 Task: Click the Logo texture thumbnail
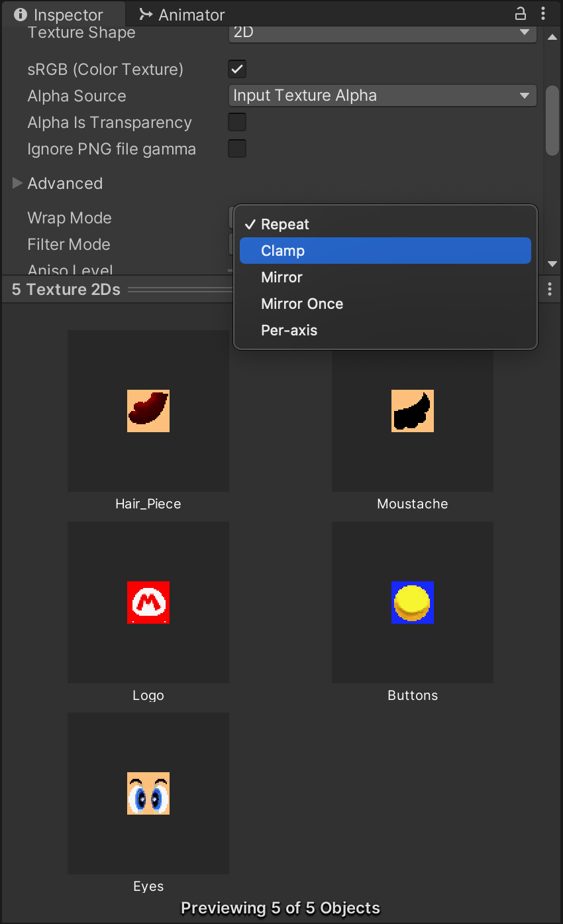[x=148, y=603]
